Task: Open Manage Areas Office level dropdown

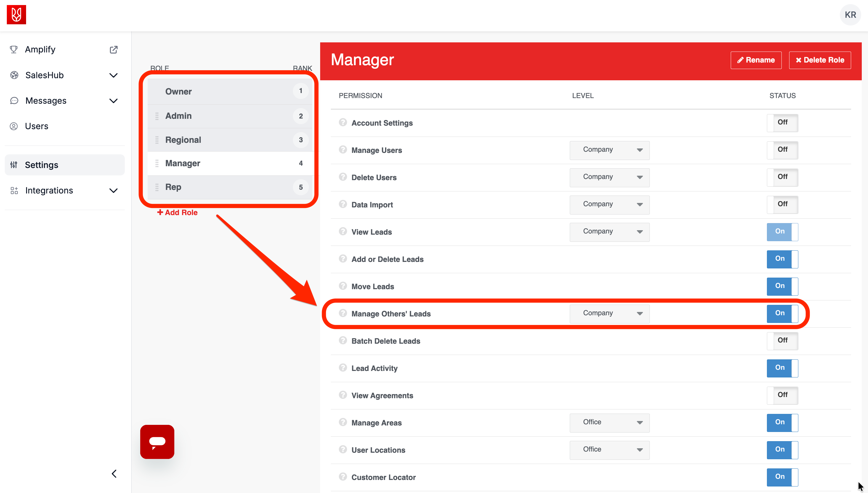Action: tap(609, 422)
